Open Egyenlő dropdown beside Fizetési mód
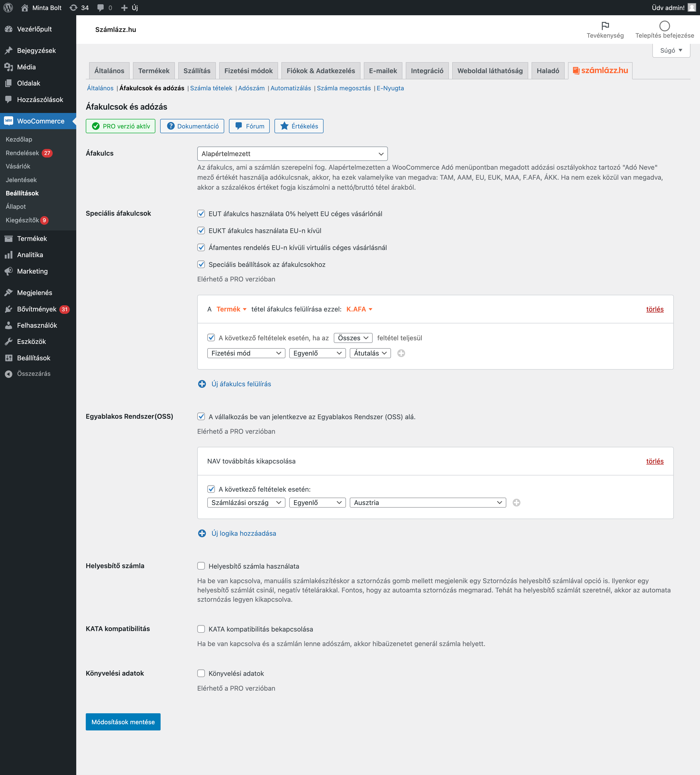The height and width of the screenshot is (775, 700). click(317, 353)
